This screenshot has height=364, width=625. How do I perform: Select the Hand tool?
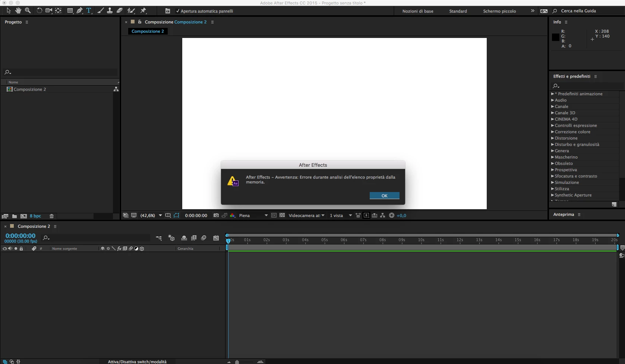click(x=18, y=11)
